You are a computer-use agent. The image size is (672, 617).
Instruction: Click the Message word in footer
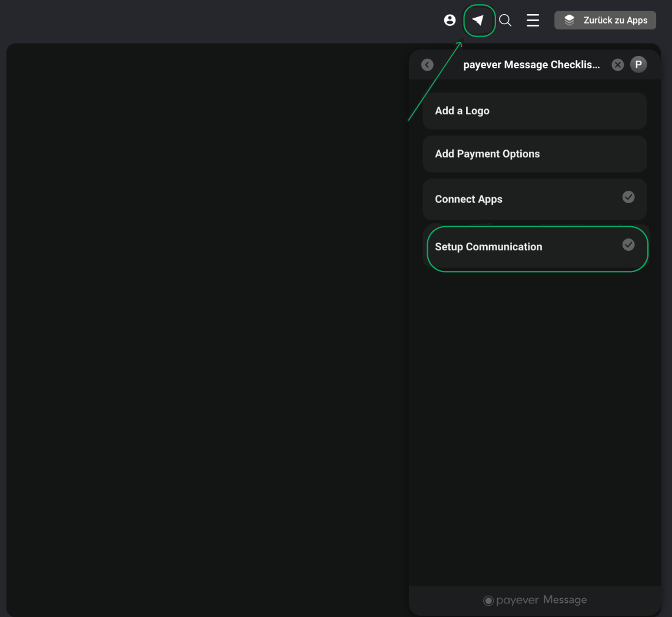(x=565, y=600)
